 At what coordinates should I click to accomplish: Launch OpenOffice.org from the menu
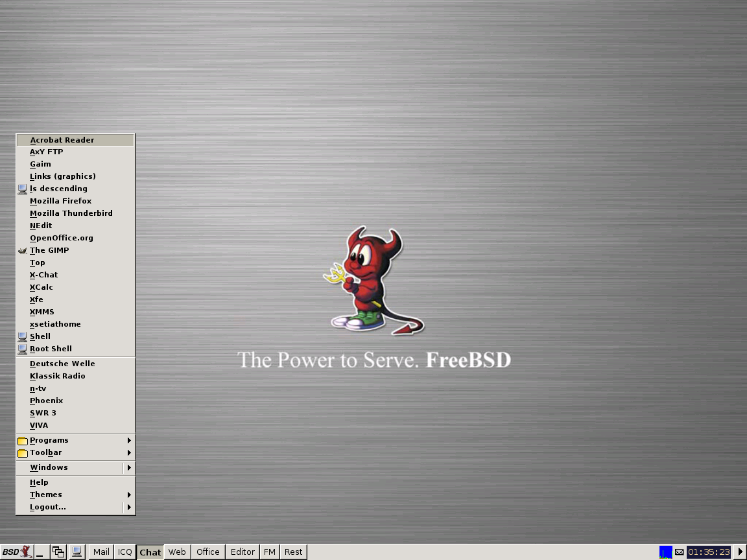(x=76, y=239)
